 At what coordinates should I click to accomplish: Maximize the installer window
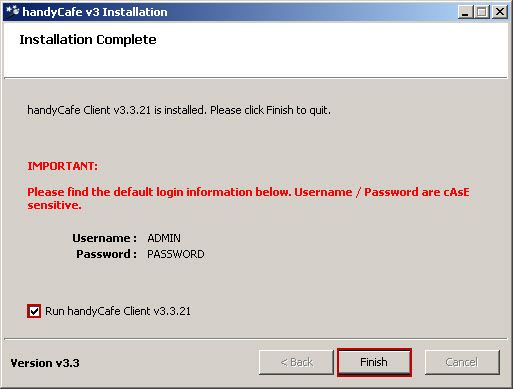482,12
